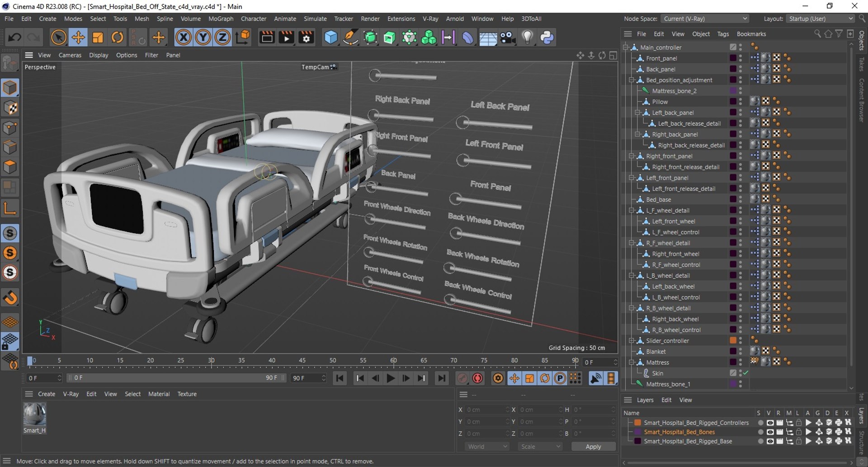Select the Live Selection tool
This screenshot has height=467, width=868.
[x=58, y=38]
